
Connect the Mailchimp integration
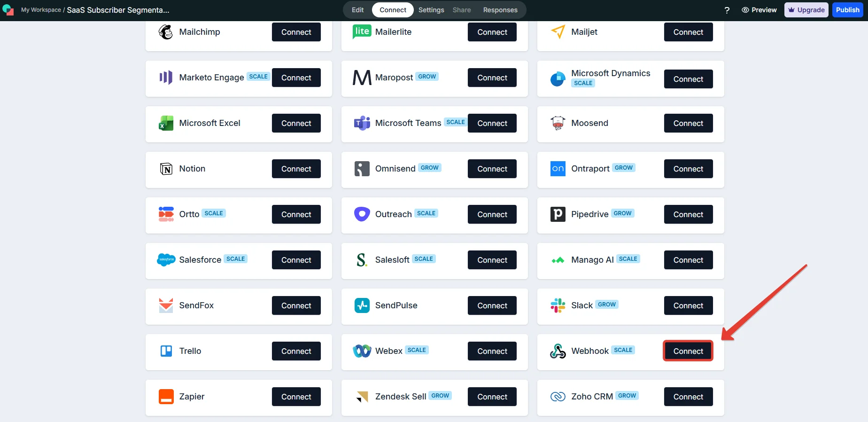pyautogui.click(x=296, y=32)
